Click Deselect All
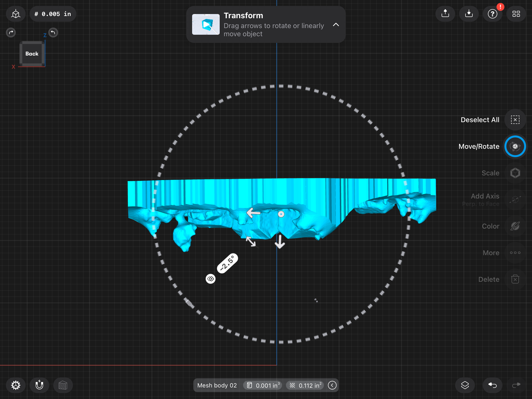The height and width of the screenshot is (399, 532). pos(515,120)
